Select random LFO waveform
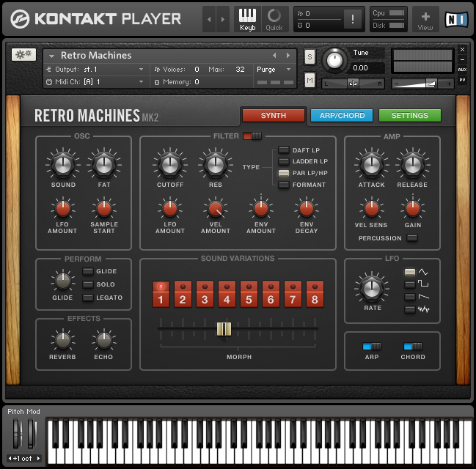Image resolution: width=476 pixels, height=469 pixels. [409, 309]
